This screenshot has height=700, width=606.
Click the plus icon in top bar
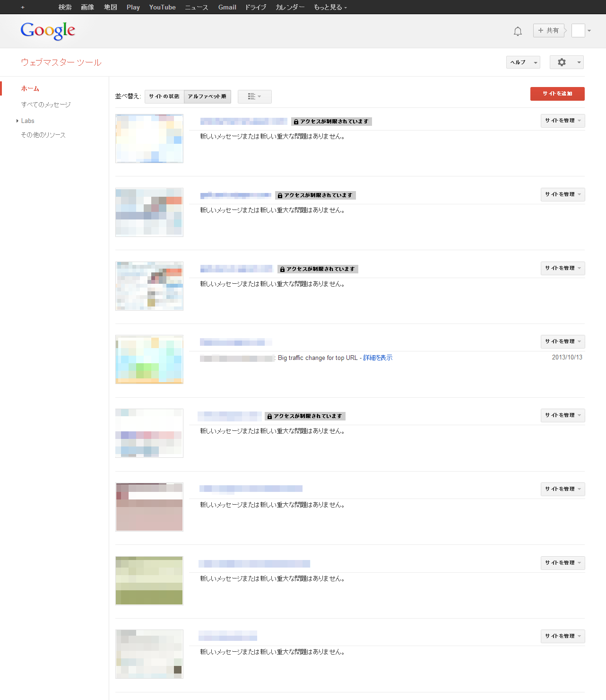(x=23, y=8)
